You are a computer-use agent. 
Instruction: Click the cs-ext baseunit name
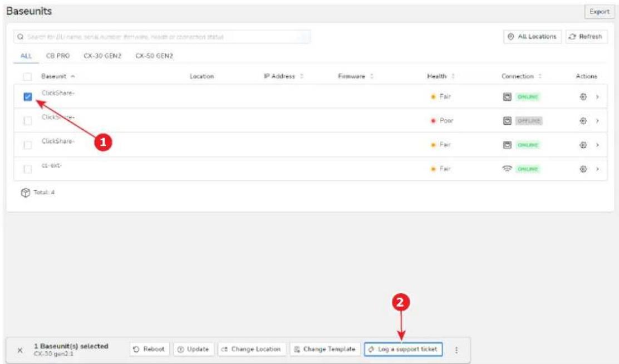pyautogui.click(x=52, y=165)
